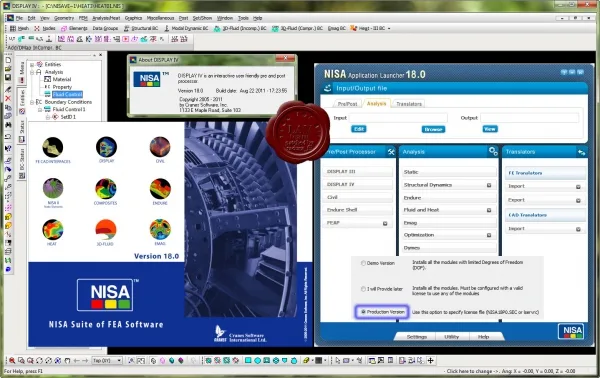Image resolution: width=600 pixels, height=378 pixels.
Task: Click the 3D-FLUID module icon on splash
Action: click(x=106, y=230)
